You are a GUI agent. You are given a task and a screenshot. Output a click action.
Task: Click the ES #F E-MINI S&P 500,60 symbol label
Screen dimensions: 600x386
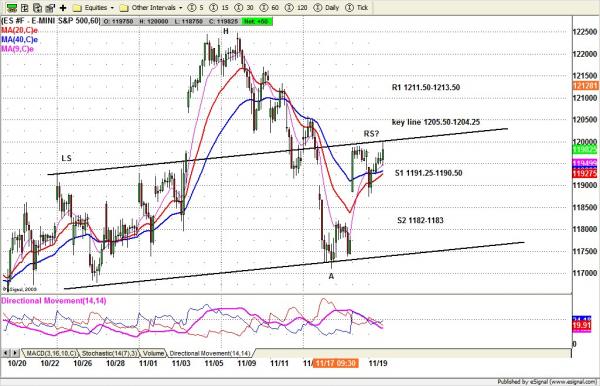pyautogui.click(x=51, y=21)
